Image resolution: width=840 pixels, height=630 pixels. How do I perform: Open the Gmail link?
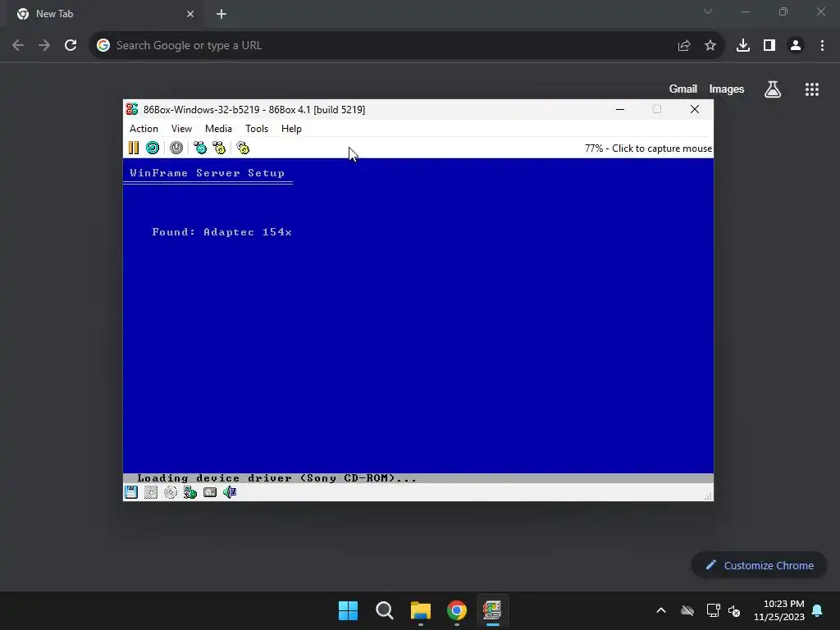click(683, 89)
